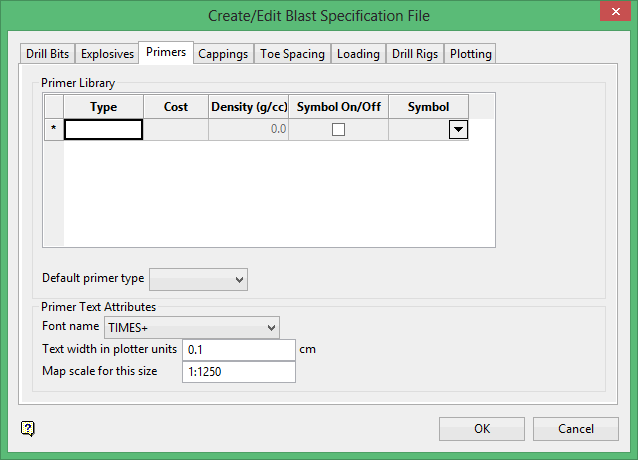Open the Explosives tab
The height and width of the screenshot is (460, 638).
click(107, 54)
